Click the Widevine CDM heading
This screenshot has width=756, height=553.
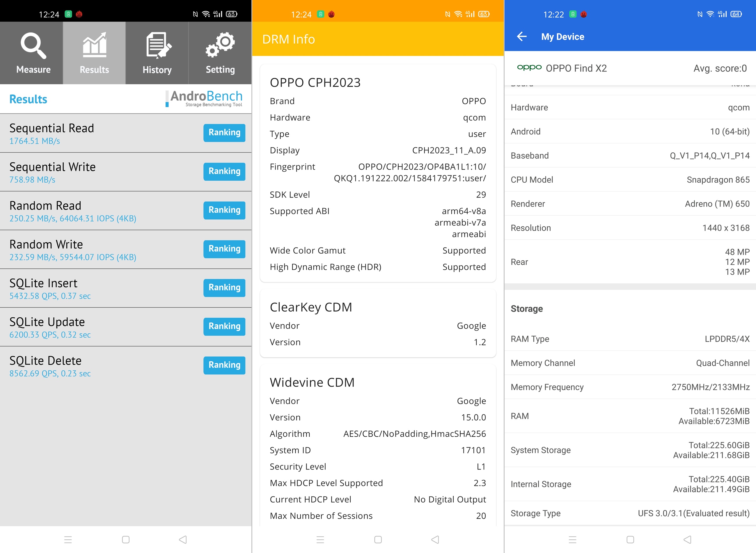[x=312, y=382]
